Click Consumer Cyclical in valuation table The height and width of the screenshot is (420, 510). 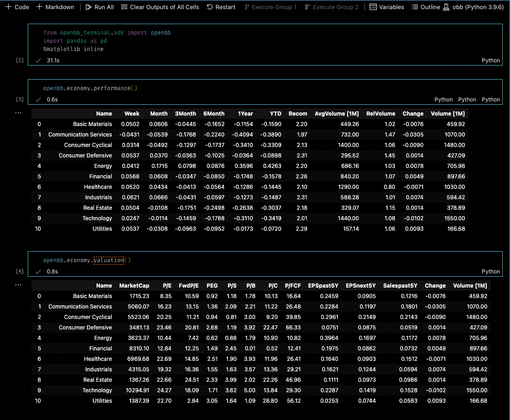(x=88, y=317)
